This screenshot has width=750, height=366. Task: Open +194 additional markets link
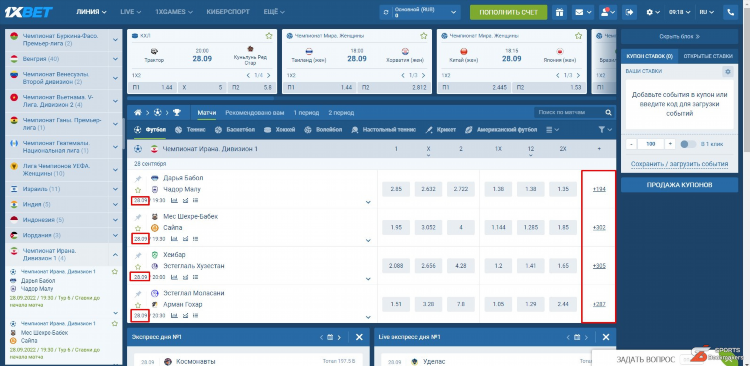pyautogui.click(x=599, y=189)
